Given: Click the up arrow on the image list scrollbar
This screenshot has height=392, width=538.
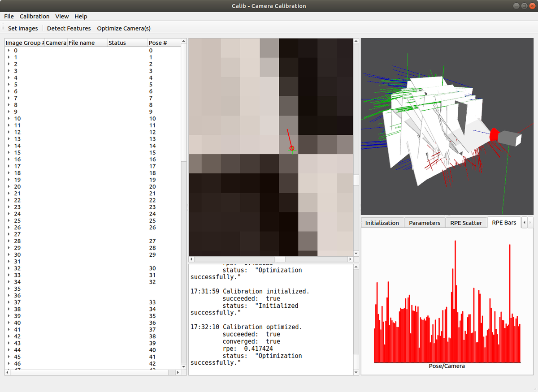Looking at the screenshot, I should tap(183, 41).
